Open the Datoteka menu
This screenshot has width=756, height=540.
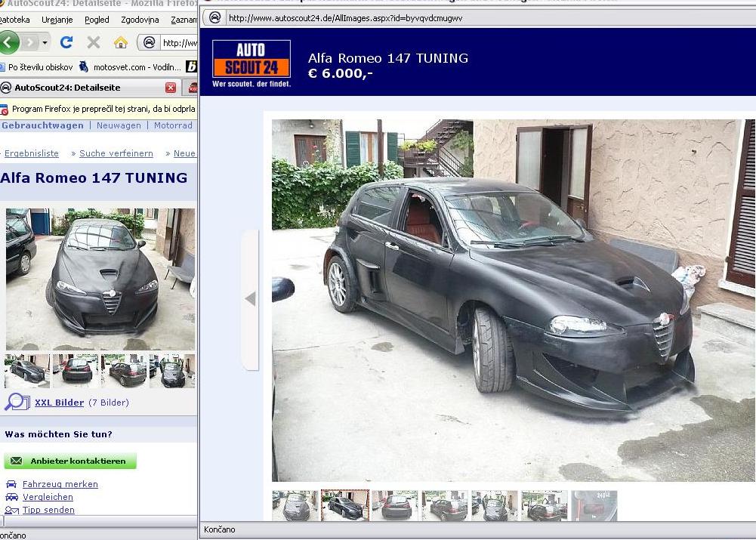[14, 20]
